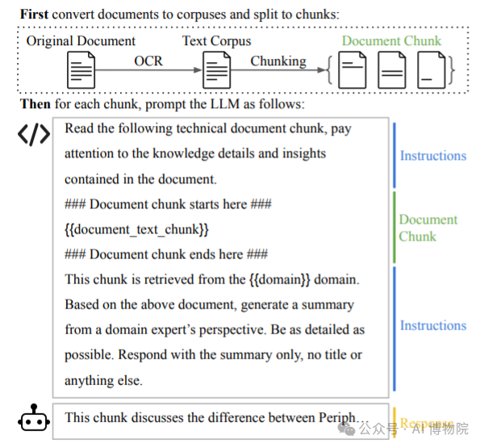Click 'attention to the knowledge details' line
The width and height of the screenshot is (484, 448).
pyautogui.click(x=195, y=154)
